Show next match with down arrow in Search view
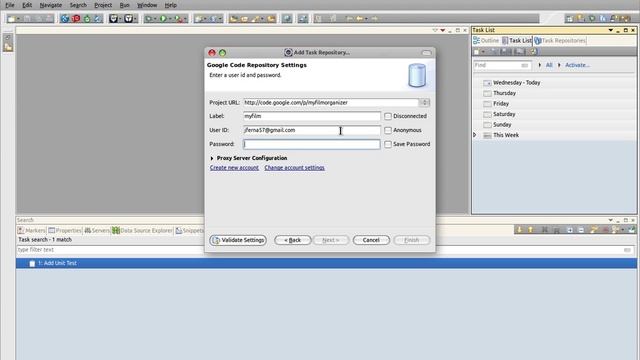The image size is (640, 360). 519,230
